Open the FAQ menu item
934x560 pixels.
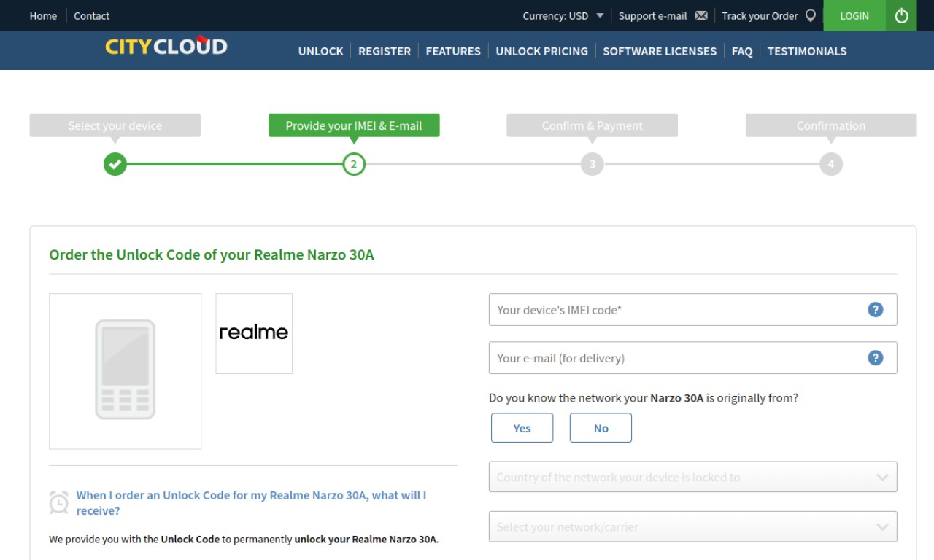(742, 51)
